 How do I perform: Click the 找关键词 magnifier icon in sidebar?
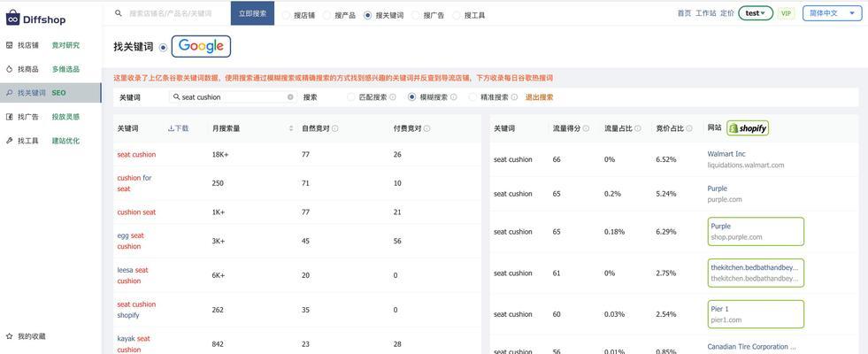coord(9,93)
